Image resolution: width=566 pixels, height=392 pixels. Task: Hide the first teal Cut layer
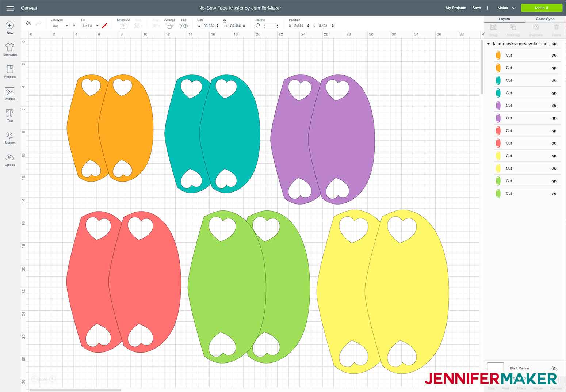tap(554, 81)
